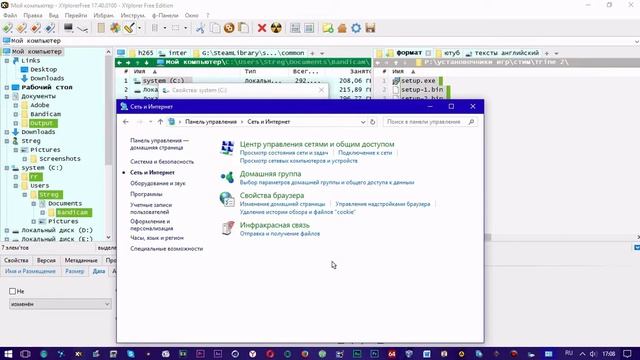Click the orange tag toolbar icon
Image resolution: width=640 pixels, height=360 pixels.
(x=21, y=28)
